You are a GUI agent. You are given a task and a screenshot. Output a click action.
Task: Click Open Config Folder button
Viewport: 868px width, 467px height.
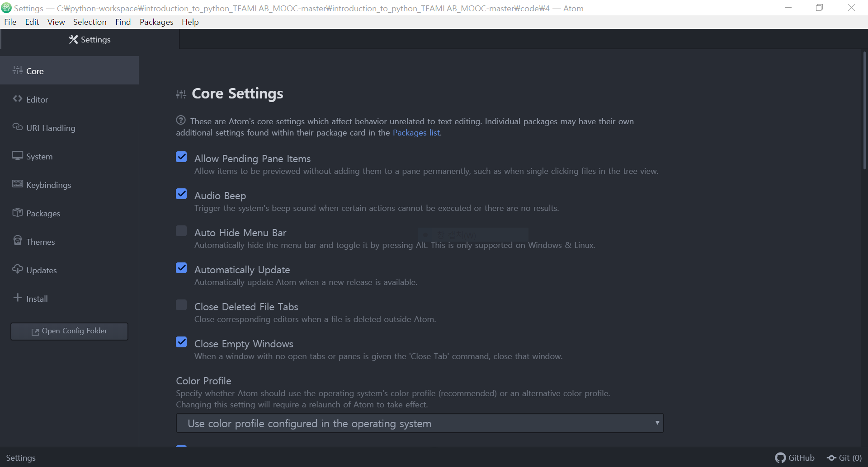coord(69,331)
